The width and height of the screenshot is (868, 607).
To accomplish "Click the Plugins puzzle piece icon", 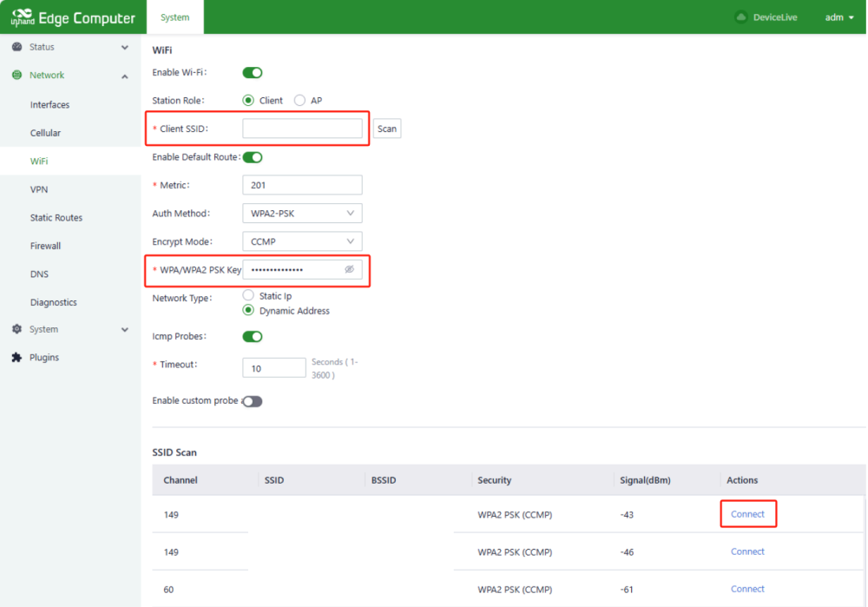I will pyautogui.click(x=16, y=358).
